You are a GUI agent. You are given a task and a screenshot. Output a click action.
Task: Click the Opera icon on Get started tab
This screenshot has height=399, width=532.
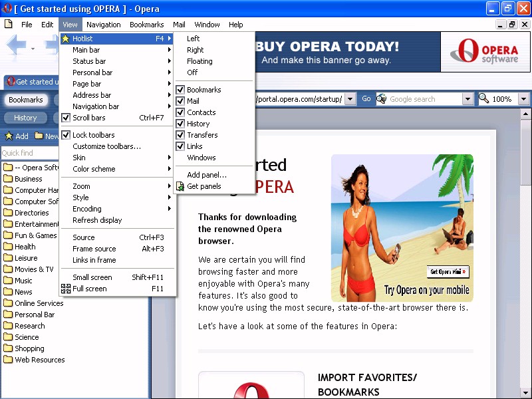[x=11, y=81]
